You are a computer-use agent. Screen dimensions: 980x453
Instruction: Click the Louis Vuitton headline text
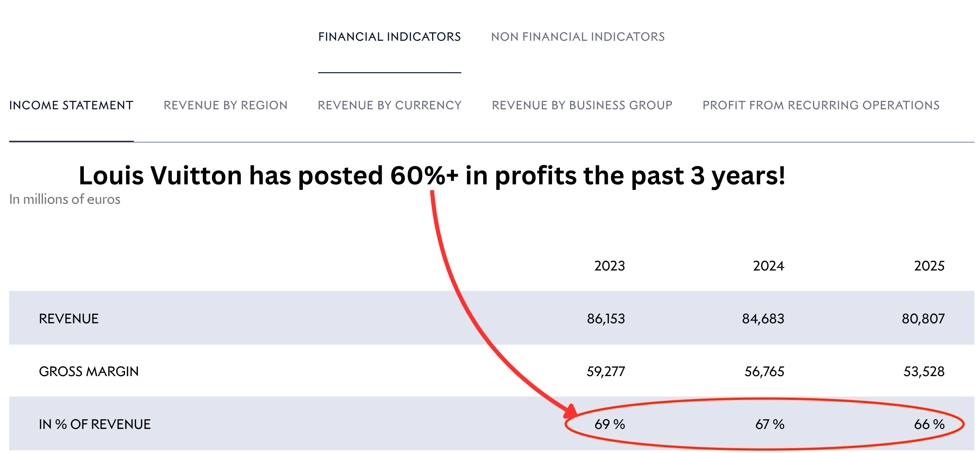(x=432, y=176)
